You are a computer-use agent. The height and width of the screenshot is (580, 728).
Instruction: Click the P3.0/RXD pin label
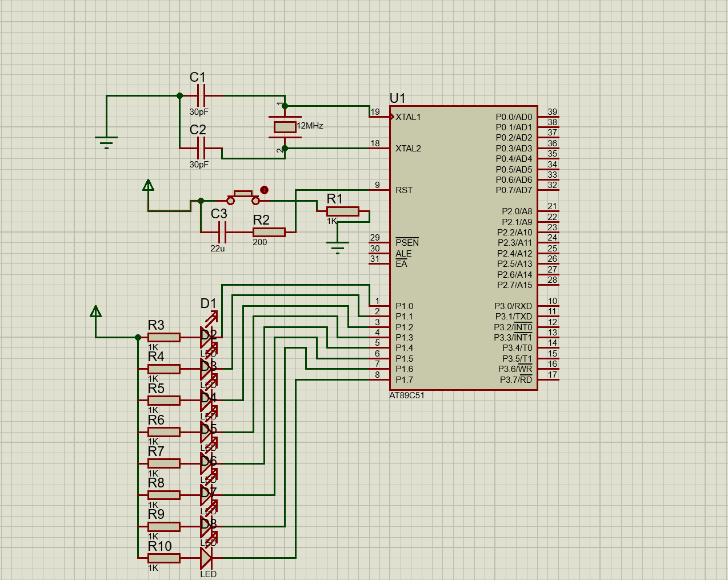pos(513,306)
